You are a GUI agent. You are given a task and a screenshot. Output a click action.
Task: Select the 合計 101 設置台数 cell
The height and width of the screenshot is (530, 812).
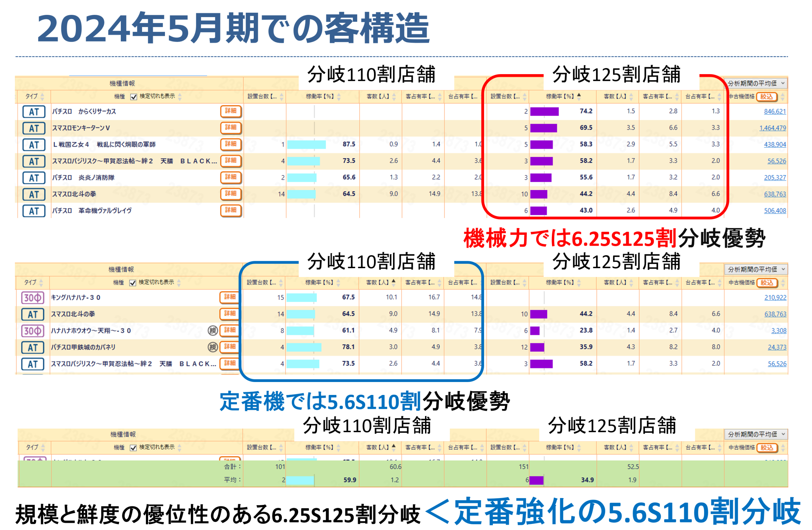280,467
